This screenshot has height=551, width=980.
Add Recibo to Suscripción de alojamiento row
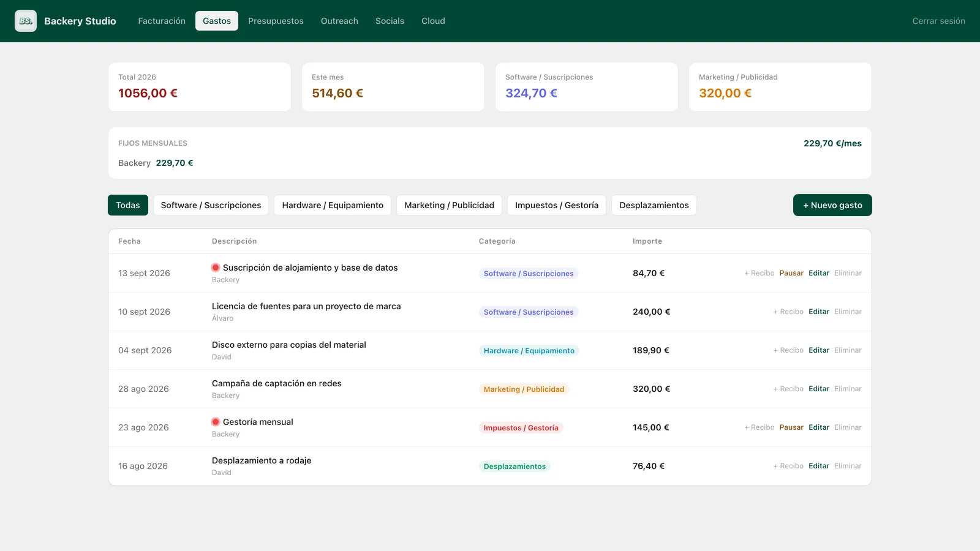click(759, 273)
